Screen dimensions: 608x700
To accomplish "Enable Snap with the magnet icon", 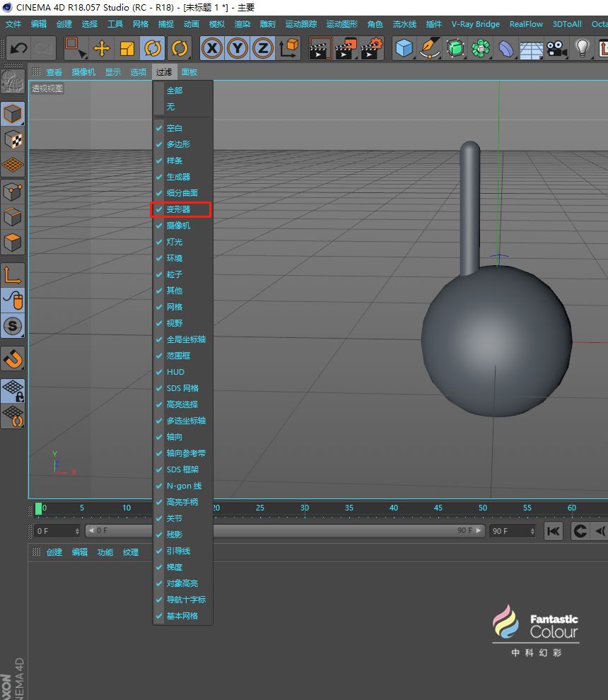I will (x=13, y=359).
